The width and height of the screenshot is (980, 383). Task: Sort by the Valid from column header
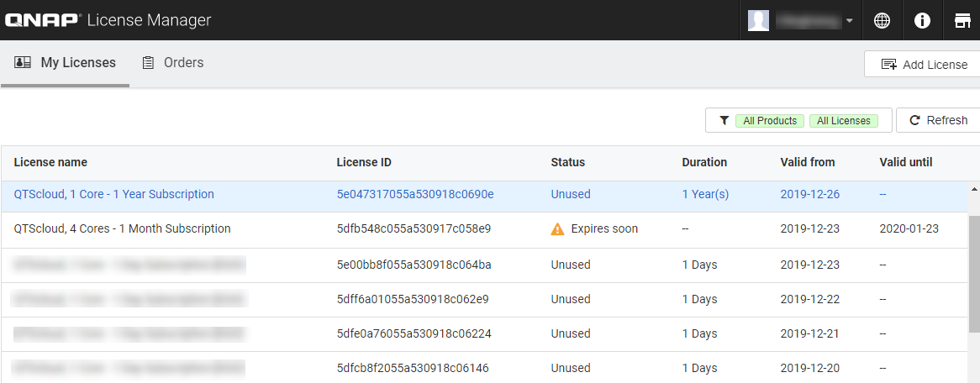(808, 162)
